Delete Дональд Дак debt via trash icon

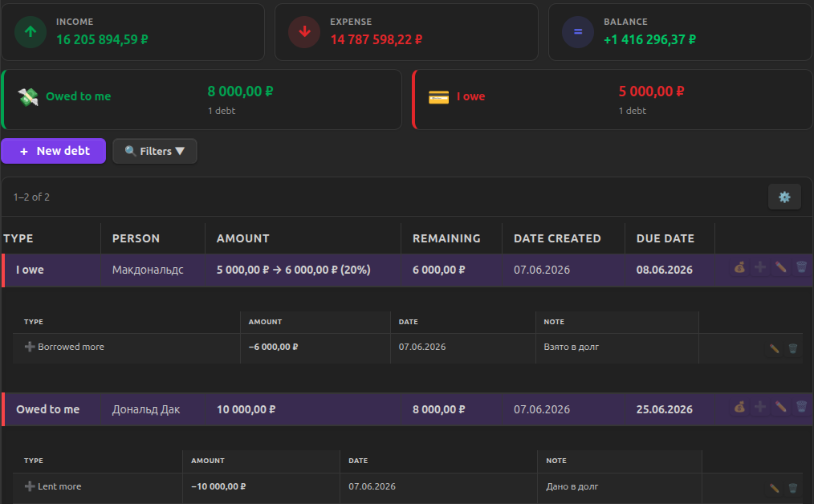coord(801,407)
